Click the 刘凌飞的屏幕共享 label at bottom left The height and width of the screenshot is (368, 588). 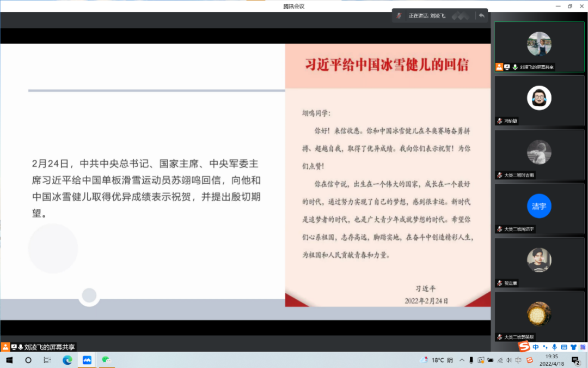[x=50, y=347]
